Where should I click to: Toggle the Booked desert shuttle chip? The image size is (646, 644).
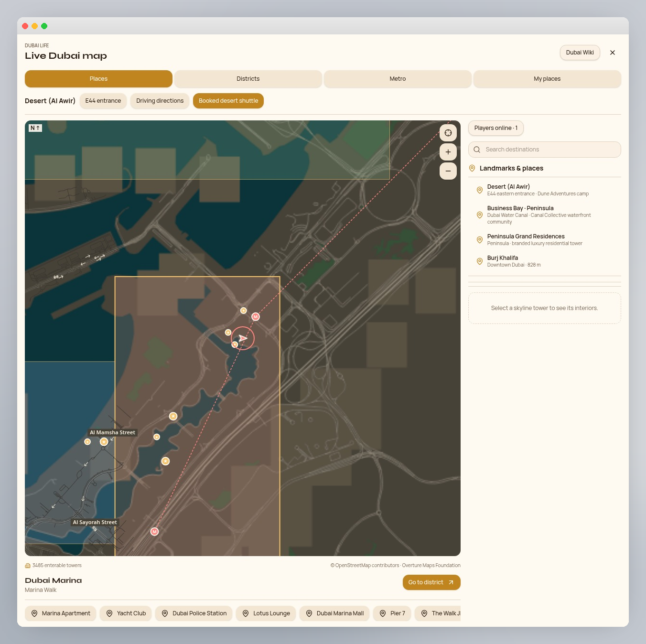(x=228, y=101)
